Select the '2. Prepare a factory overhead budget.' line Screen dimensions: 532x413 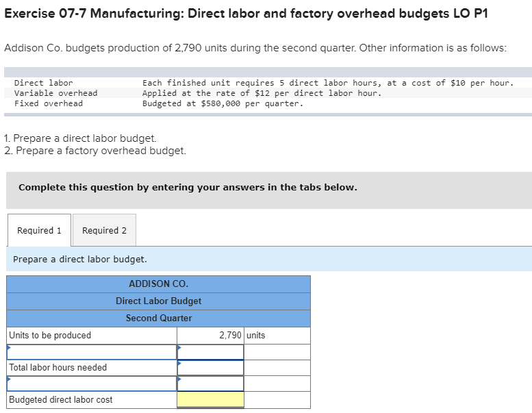click(95, 151)
